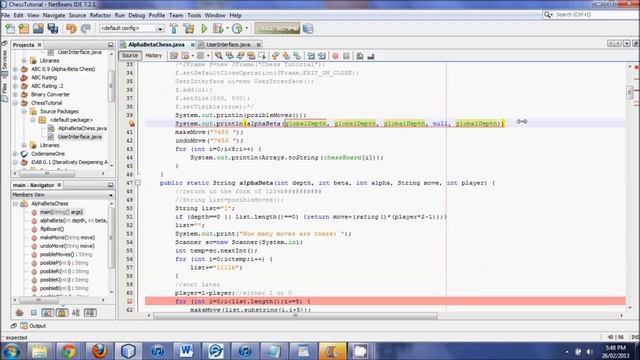Click the Redo arrow in main toolbar
This screenshot has width=640, height=360.
tap(86, 29)
